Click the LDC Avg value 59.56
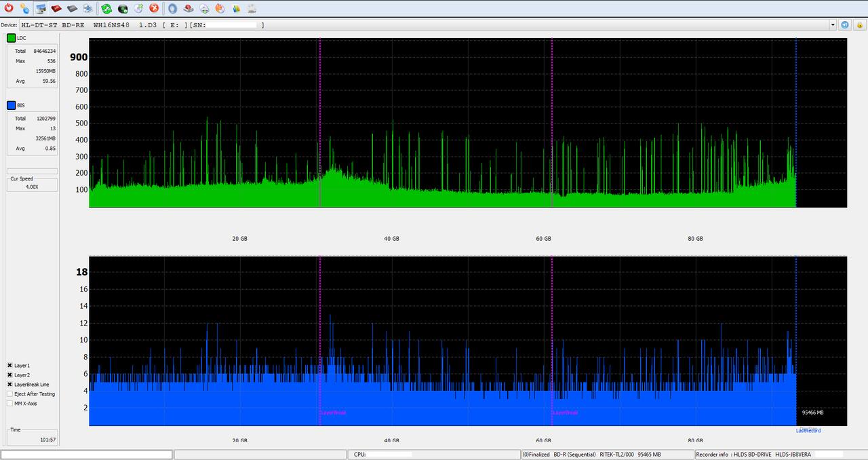Viewport: 868px width, 460px height. click(x=49, y=81)
